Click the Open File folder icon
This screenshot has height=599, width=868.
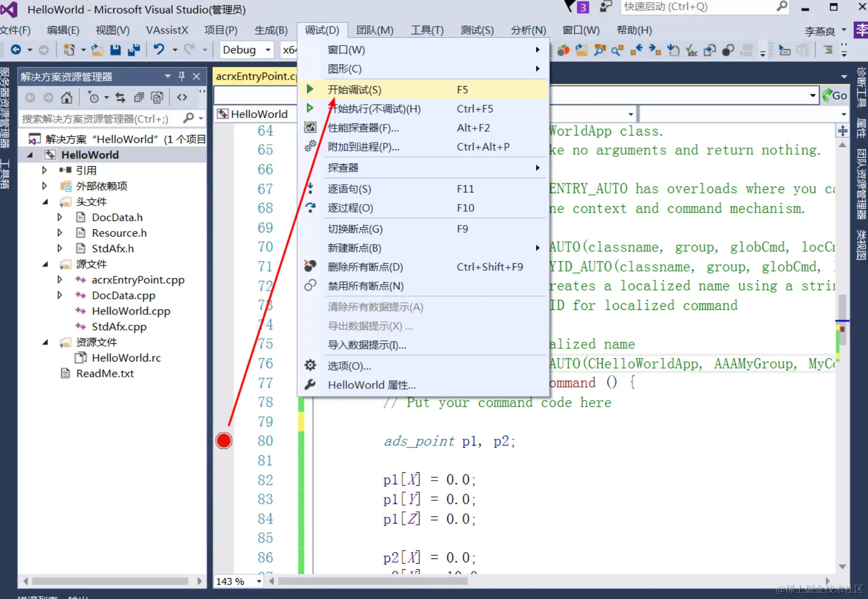97,50
